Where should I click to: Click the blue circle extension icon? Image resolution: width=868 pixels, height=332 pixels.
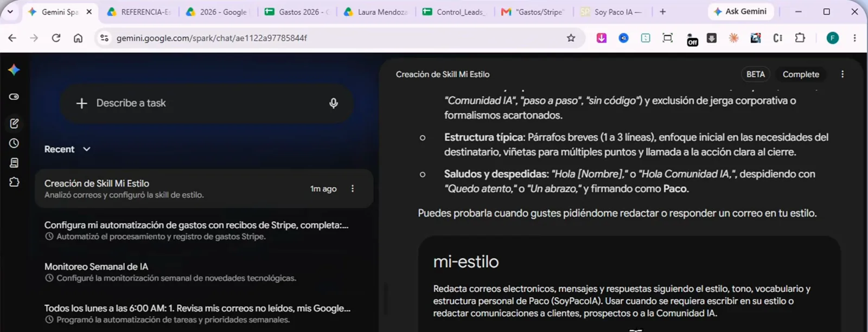point(624,38)
